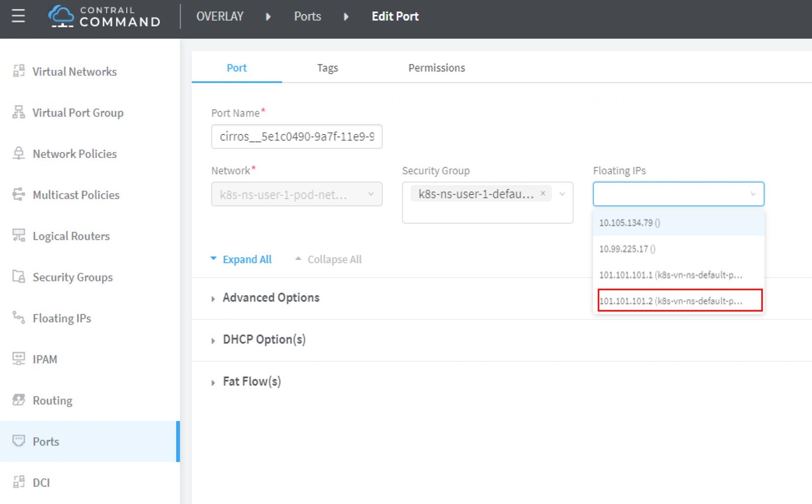
Task: Click the Contrail Command cloud logo
Action: pos(61,16)
